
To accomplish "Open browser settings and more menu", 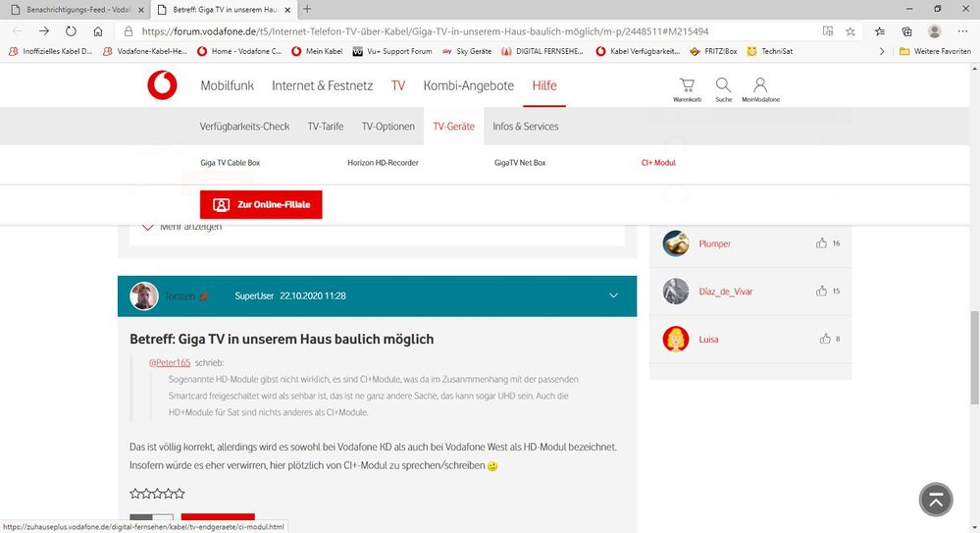I will pos(962,31).
